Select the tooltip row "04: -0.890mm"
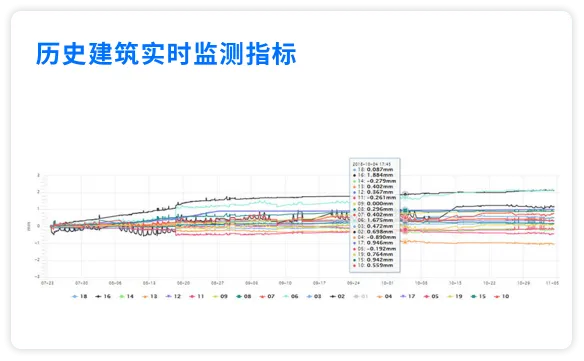The width and height of the screenshot is (584, 361). point(374,237)
